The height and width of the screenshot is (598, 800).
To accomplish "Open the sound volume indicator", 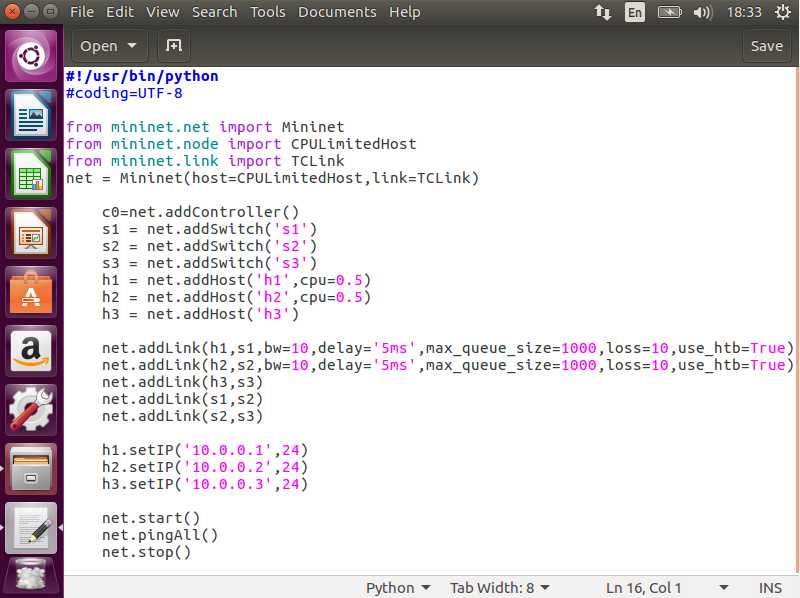I will pyautogui.click(x=703, y=12).
